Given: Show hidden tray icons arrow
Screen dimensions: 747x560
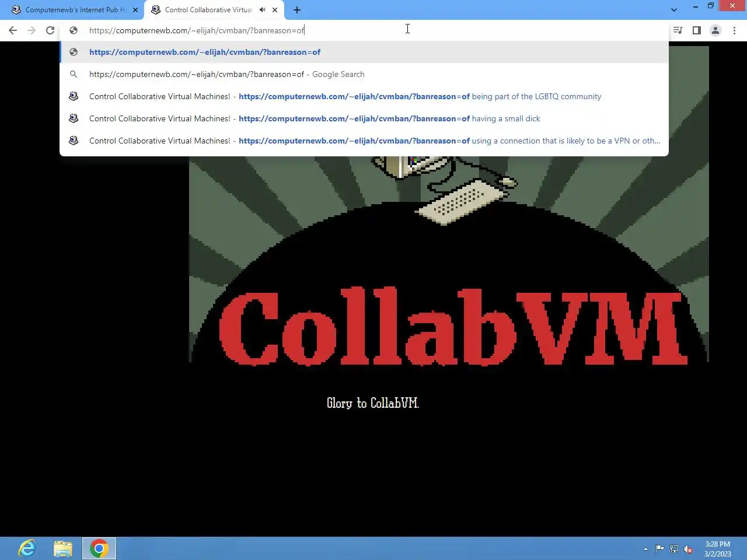Looking at the screenshot, I should point(645,549).
